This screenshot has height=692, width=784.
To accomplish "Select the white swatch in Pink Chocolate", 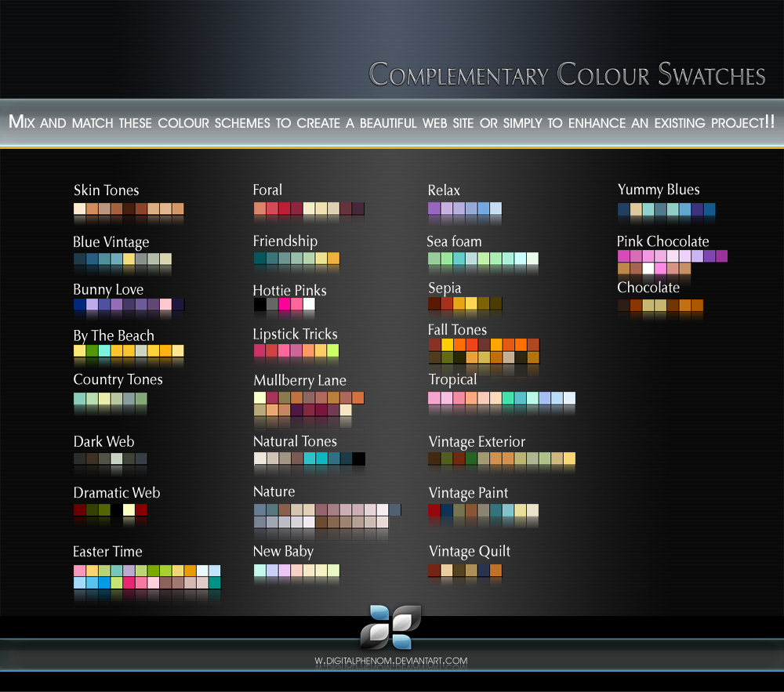I will 648,267.
